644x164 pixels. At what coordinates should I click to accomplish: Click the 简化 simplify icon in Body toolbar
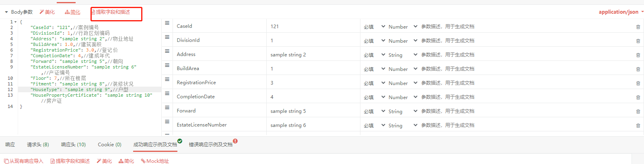[x=67, y=12]
